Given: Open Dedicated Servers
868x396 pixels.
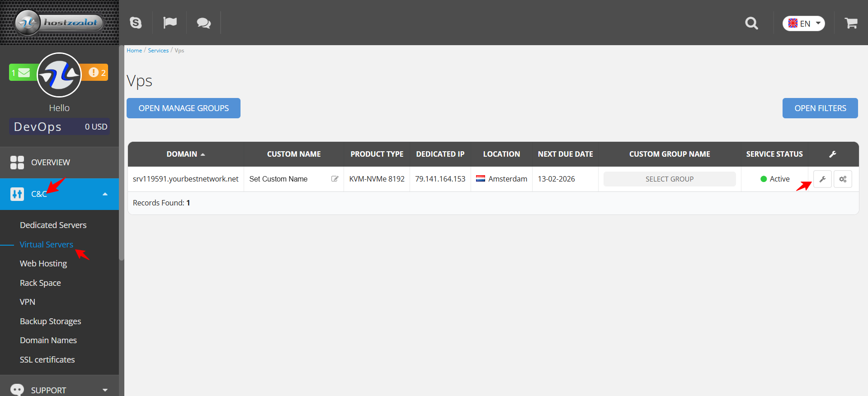Looking at the screenshot, I should 53,225.
